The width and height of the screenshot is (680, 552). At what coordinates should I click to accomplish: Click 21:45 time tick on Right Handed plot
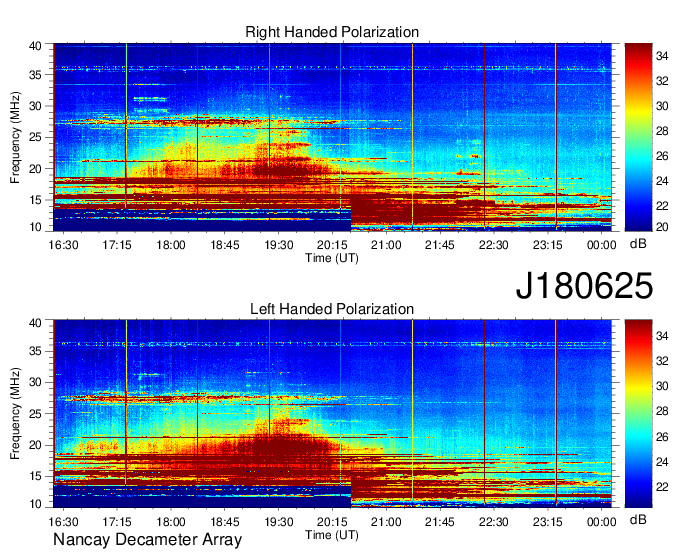click(x=440, y=245)
